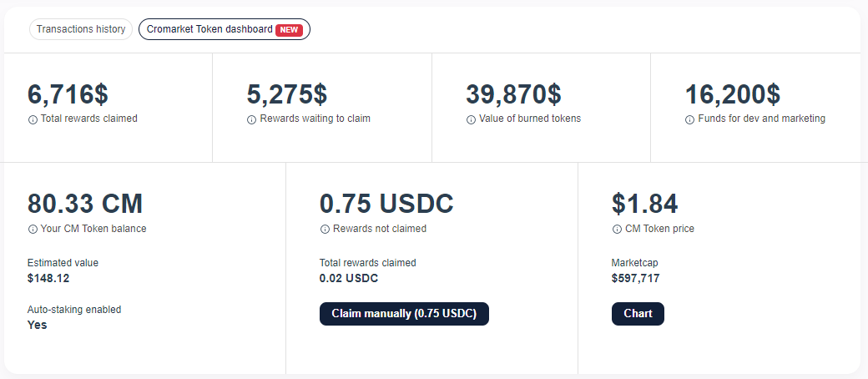Click the Marketcap $597,717 value
Screen dimensions: 868x379
pos(635,278)
